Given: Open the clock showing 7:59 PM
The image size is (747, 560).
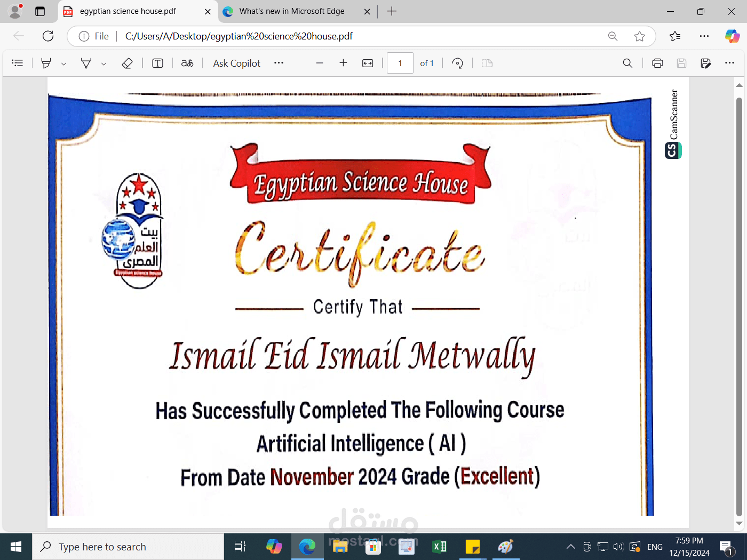Looking at the screenshot, I should point(689,547).
